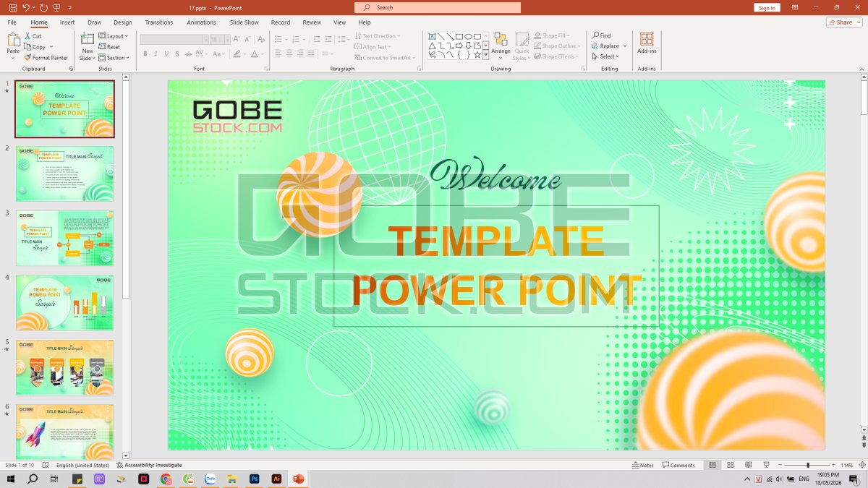
Task: Click the Undo arrow icon
Action: tap(26, 7)
